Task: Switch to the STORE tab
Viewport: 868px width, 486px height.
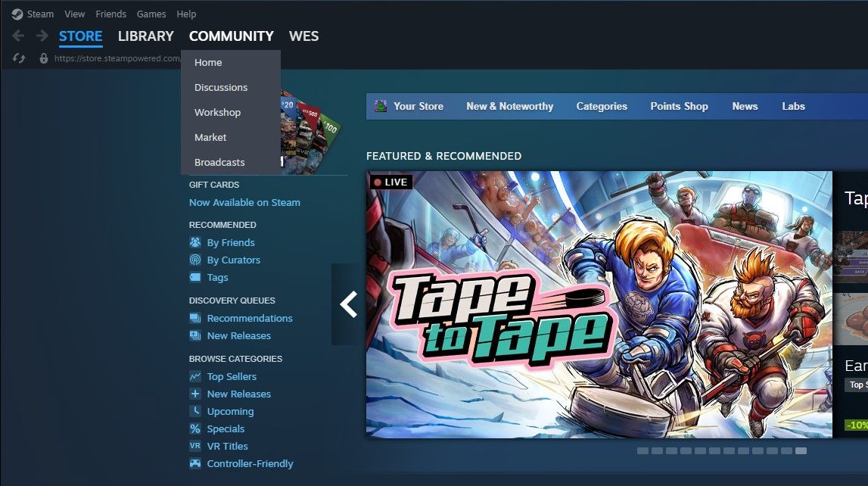Action: tap(81, 36)
